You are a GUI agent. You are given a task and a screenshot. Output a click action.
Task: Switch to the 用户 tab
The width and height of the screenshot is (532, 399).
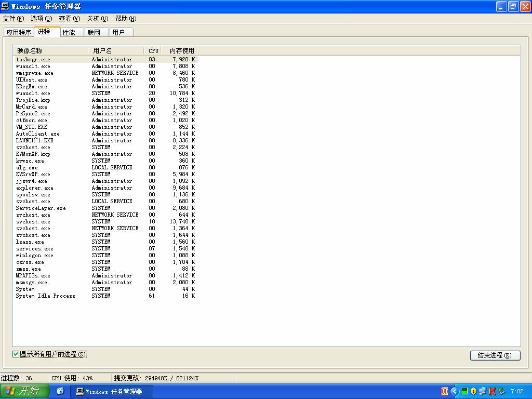[x=121, y=32]
